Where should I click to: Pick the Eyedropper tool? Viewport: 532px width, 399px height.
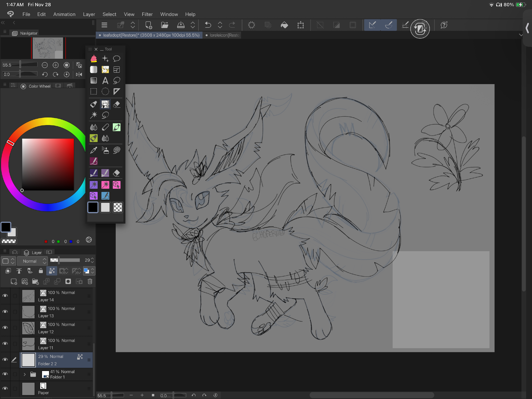94,150
